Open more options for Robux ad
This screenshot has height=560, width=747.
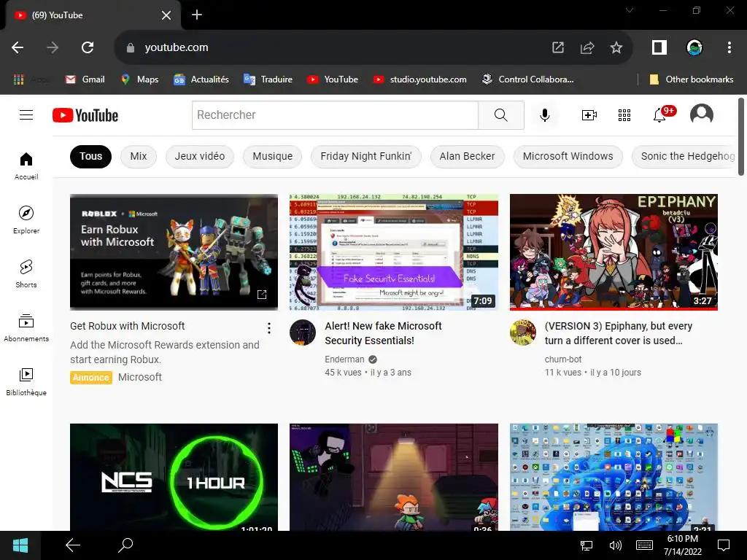tap(269, 327)
